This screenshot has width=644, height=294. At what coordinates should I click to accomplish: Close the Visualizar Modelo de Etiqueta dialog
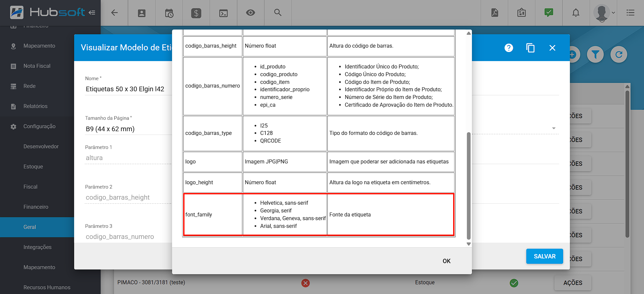click(x=552, y=48)
